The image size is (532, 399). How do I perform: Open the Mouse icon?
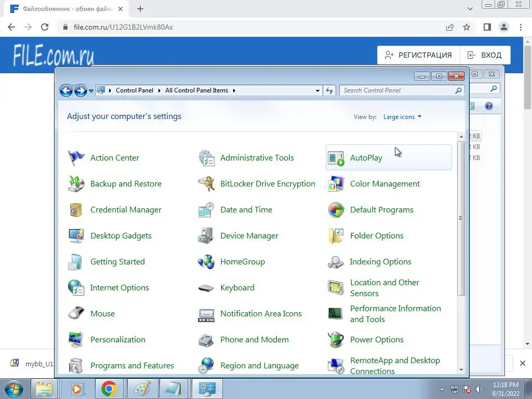pos(76,313)
